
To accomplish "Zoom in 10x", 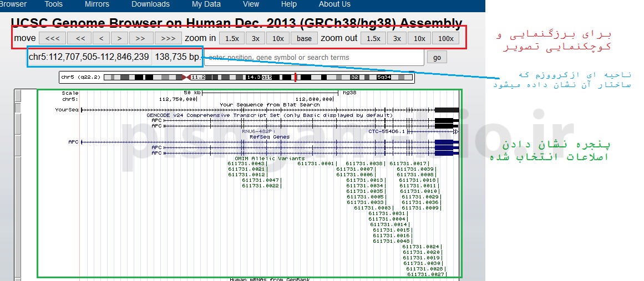I will click(278, 38).
